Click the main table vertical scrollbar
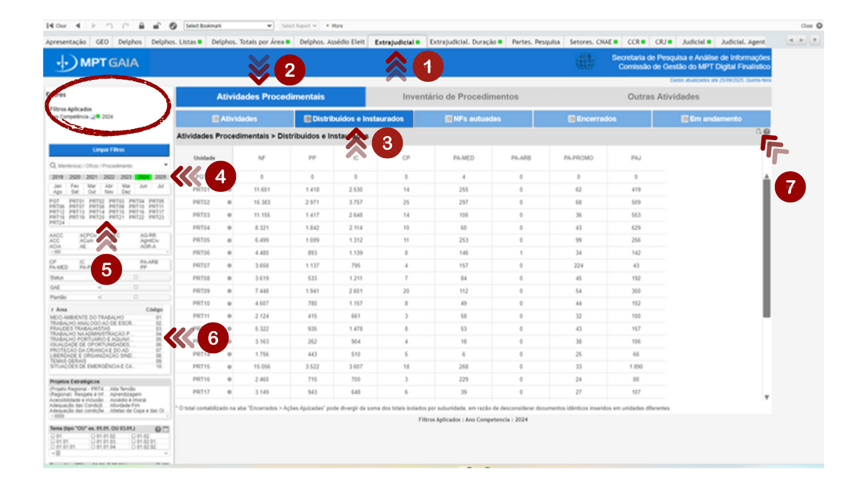868x488 pixels. click(x=766, y=248)
